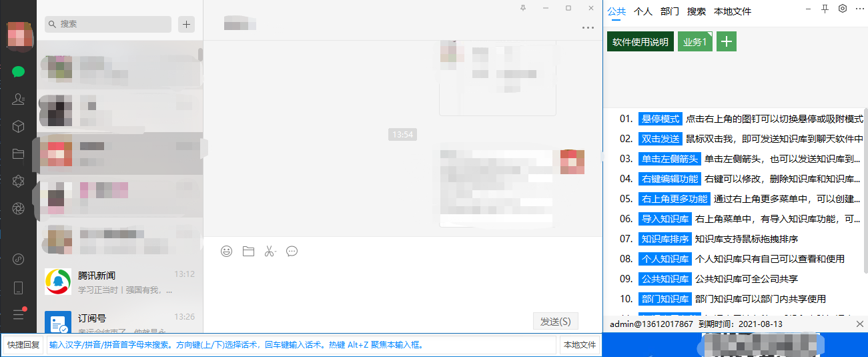Open the favorites cube icon
This screenshot has height=357, width=868.
point(18,126)
